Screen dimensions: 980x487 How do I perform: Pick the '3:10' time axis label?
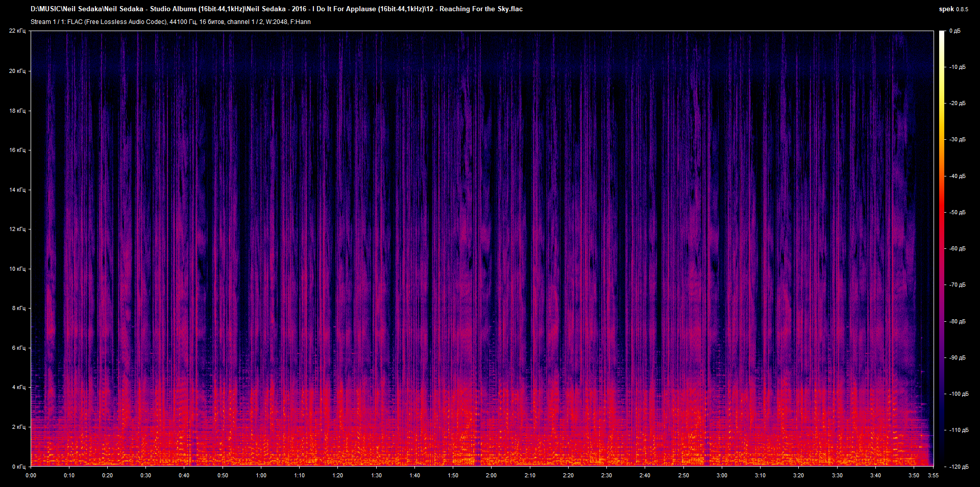click(x=761, y=475)
